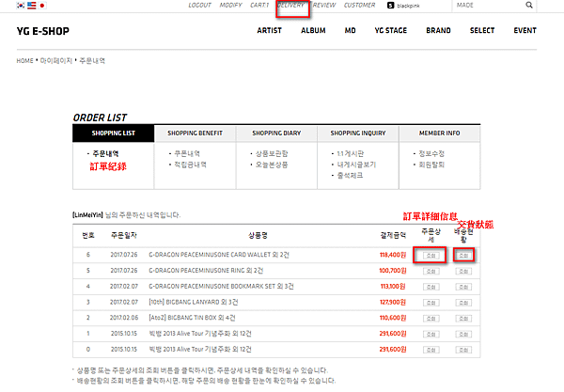Screen dimensions: 564x392
Task: Open the ARTIST menu
Action: pos(270,31)
